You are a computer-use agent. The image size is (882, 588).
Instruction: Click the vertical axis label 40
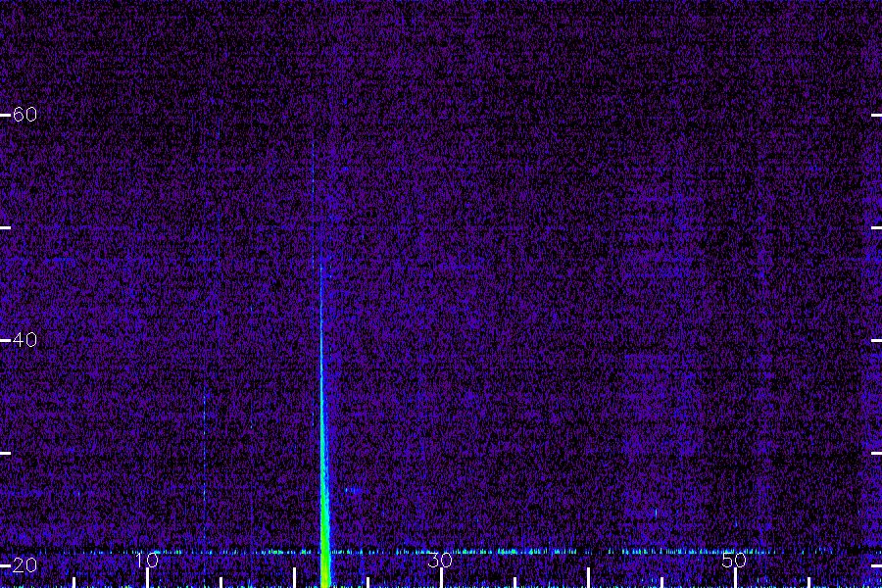point(24,340)
